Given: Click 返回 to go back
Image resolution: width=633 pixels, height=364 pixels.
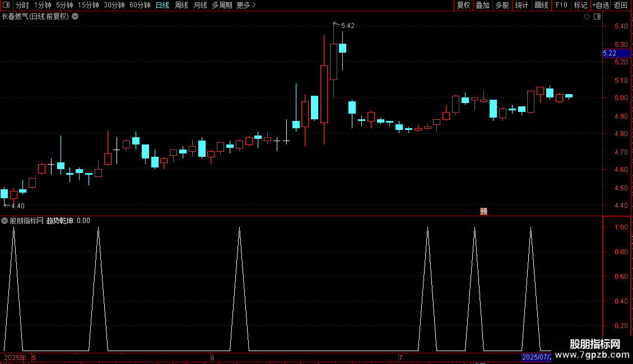Looking at the screenshot, I should click(x=621, y=5).
